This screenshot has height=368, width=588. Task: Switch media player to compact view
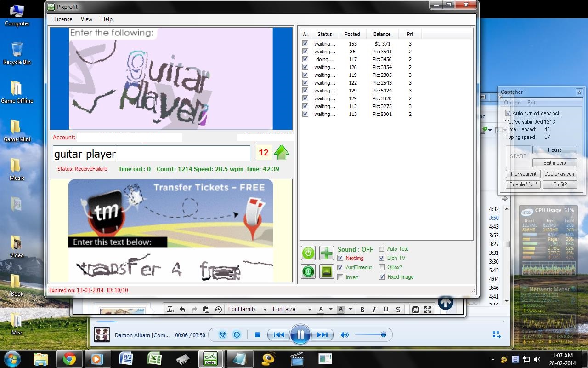coord(496,334)
